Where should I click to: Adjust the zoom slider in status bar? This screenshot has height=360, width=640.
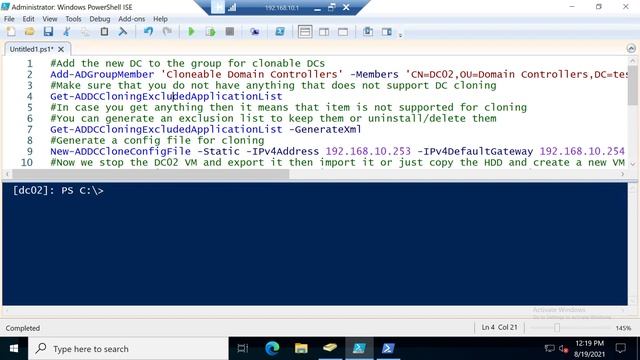pyautogui.click(x=557, y=328)
